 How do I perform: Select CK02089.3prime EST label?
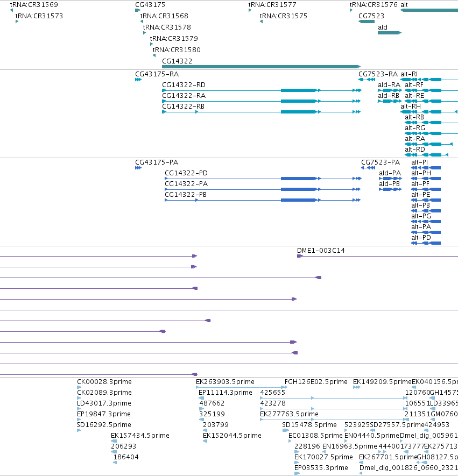coord(104,393)
